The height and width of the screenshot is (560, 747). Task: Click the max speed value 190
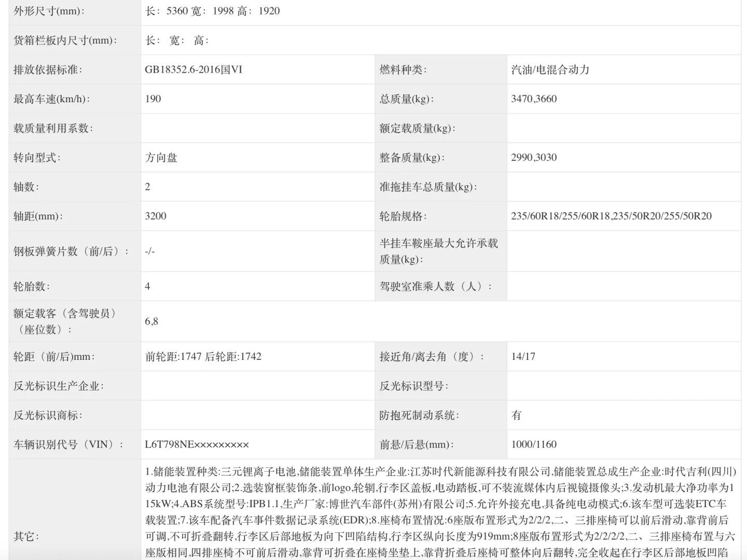(x=153, y=99)
